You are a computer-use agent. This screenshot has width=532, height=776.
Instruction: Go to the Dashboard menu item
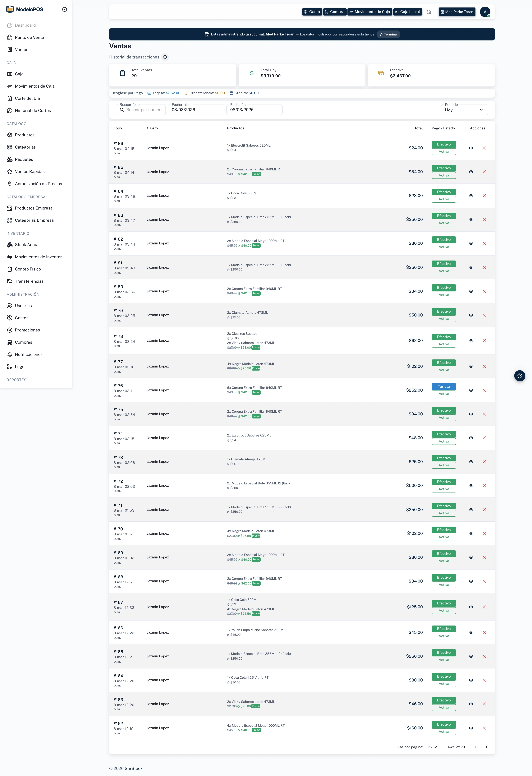coord(25,25)
